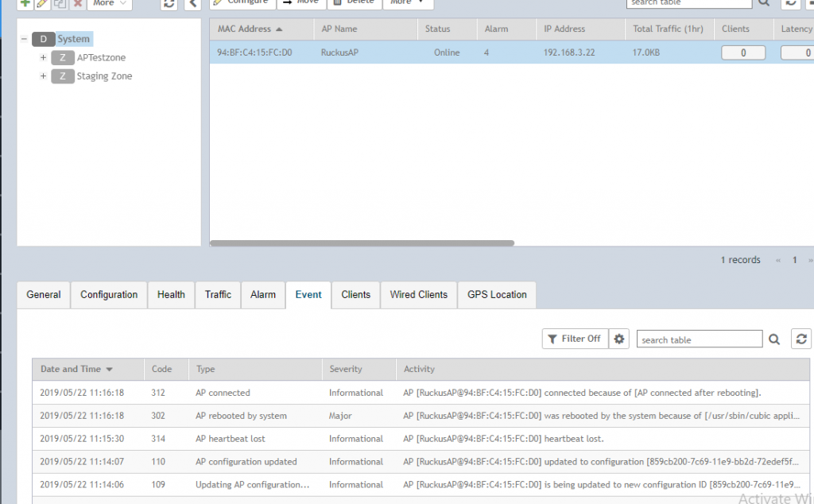Sort events by Date and Time column

76,369
